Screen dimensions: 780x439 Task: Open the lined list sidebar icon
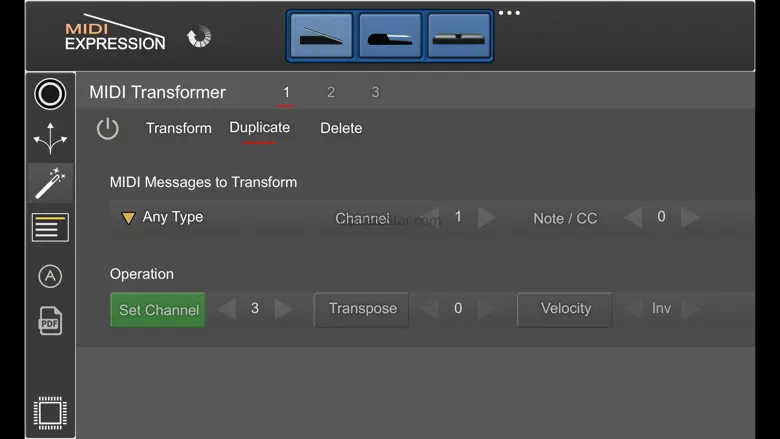tap(50, 228)
